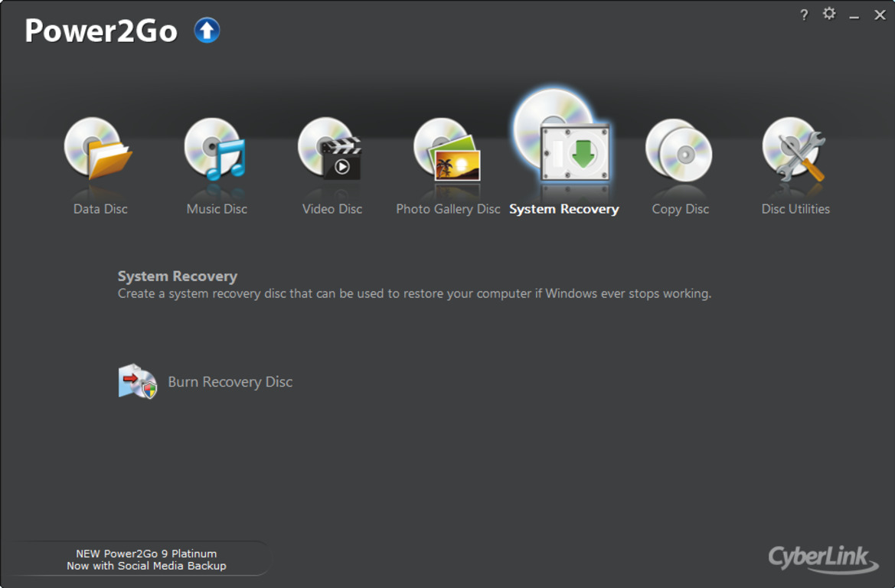Click the Burn Recovery Disc shield icon

tap(137, 381)
